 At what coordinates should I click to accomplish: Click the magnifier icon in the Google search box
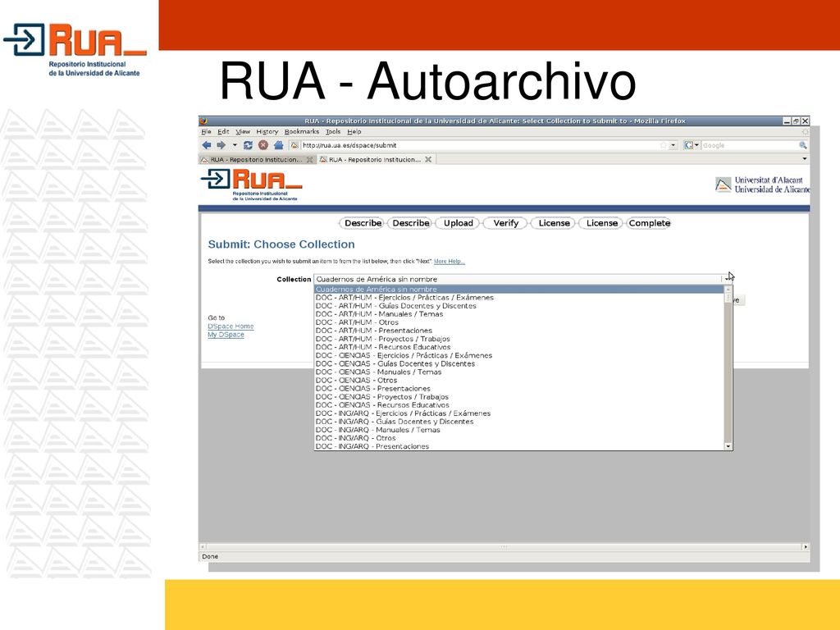[802, 145]
